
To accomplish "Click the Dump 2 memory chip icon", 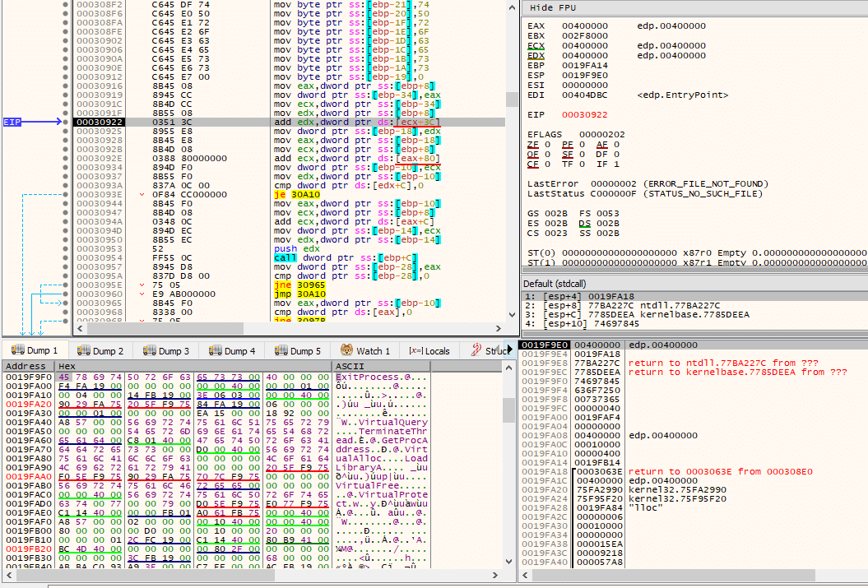I will click(x=84, y=350).
